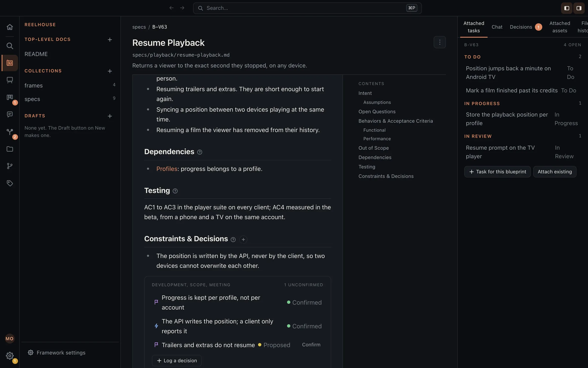The width and height of the screenshot is (588, 368).
Task: Go forward with the right arrow
Action: (182, 8)
